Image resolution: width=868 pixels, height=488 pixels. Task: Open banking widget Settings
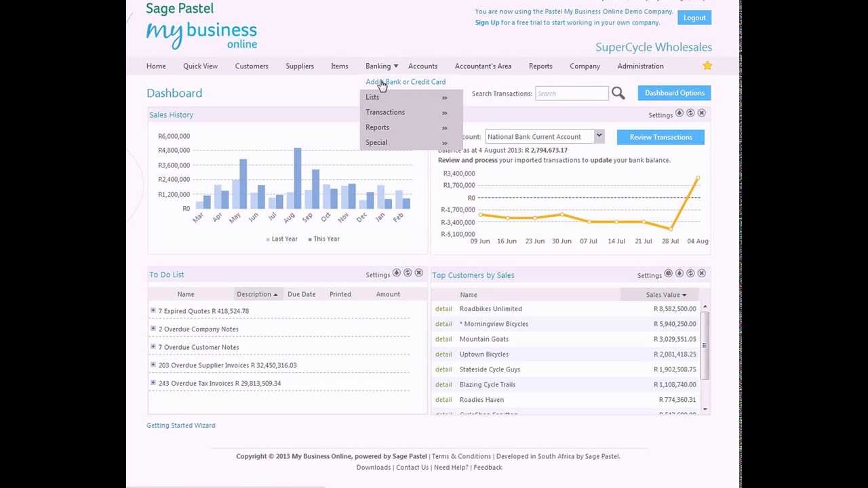click(660, 115)
